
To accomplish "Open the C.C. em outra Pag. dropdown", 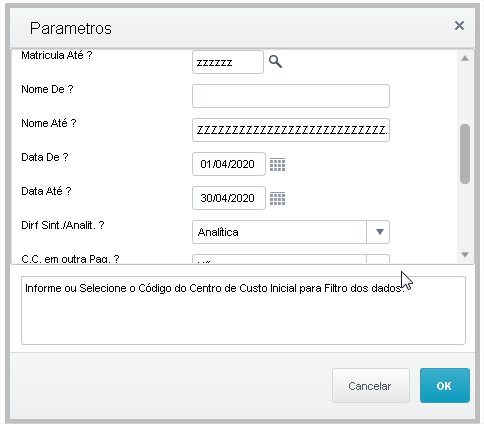I will 291,259.
